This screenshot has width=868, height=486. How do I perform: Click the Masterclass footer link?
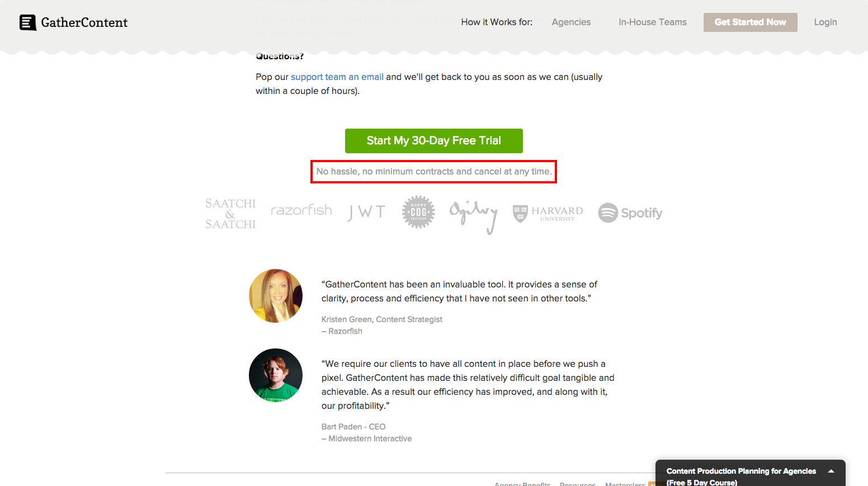click(625, 484)
